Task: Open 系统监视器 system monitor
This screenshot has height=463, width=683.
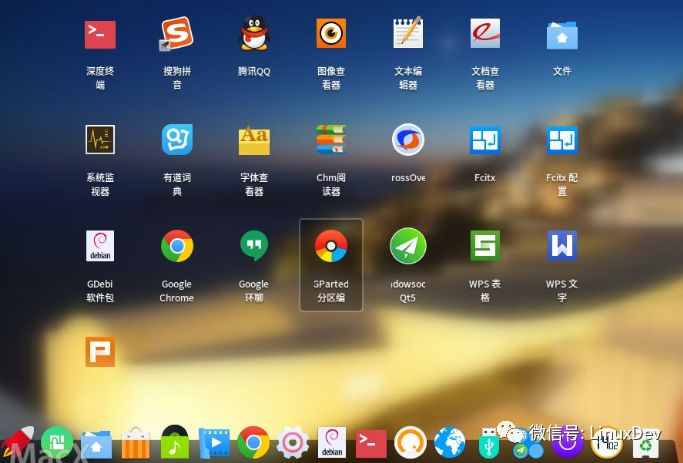Action: point(100,139)
